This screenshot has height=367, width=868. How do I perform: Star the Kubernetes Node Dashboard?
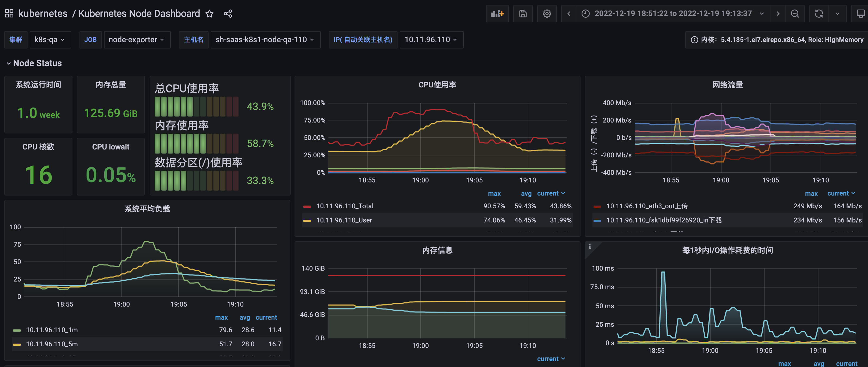(209, 14)
